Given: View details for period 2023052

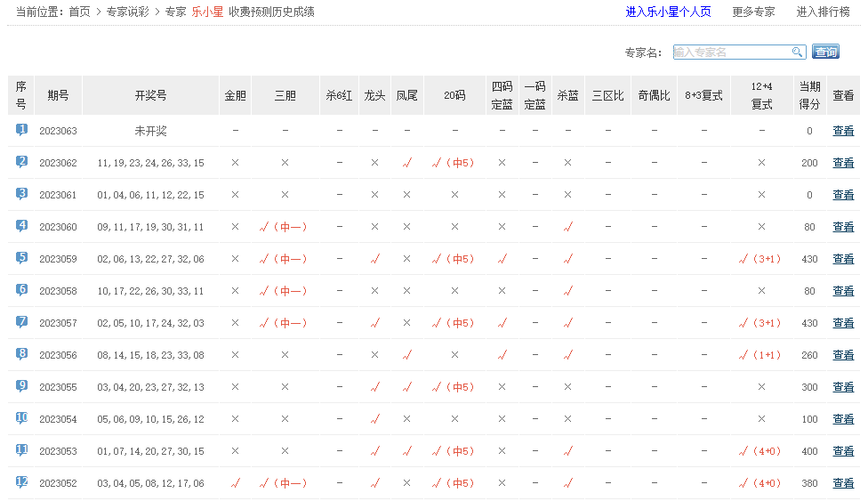Looking at the screenshot, I should pyautogui.click(x=843, y=483).
